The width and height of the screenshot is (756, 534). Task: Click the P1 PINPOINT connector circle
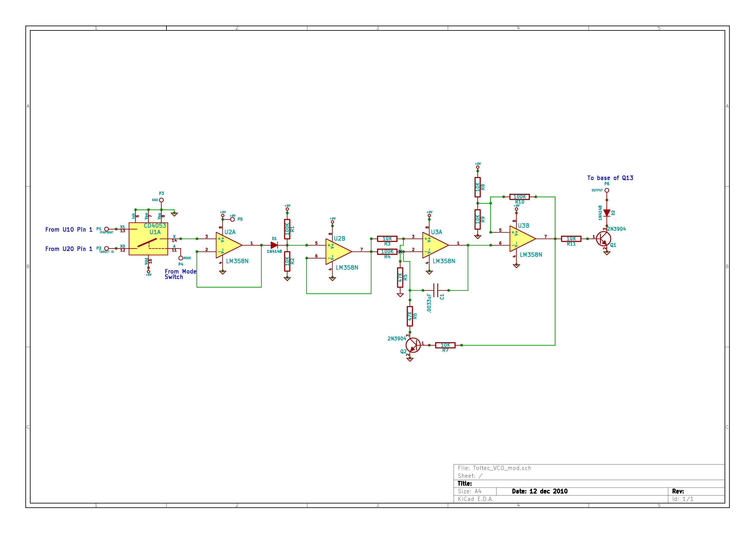point(106,229)
